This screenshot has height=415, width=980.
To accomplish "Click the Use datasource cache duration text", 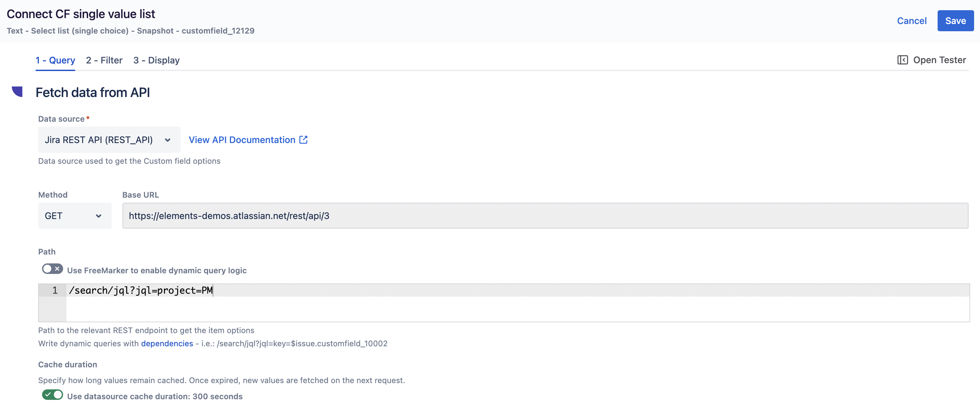I will (155, 396).
